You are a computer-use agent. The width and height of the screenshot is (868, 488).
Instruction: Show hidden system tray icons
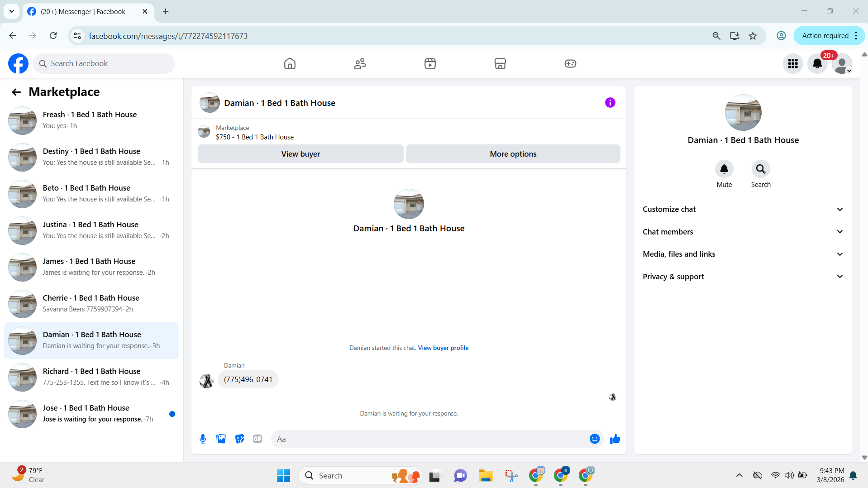[739, 475]
